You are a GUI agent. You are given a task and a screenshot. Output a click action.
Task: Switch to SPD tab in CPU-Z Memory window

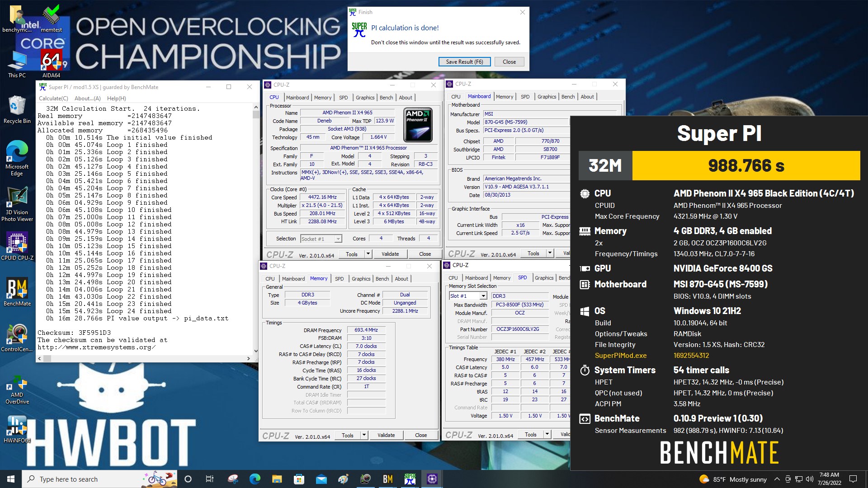339,279
